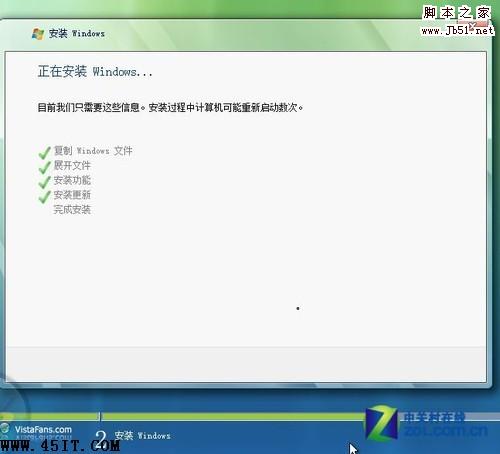
Task: Close the 安装 Windows setup window
Action: [473, 26]
